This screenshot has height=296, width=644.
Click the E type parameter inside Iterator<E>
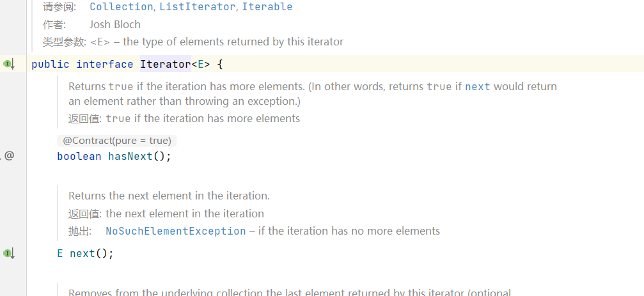(201, 65)
